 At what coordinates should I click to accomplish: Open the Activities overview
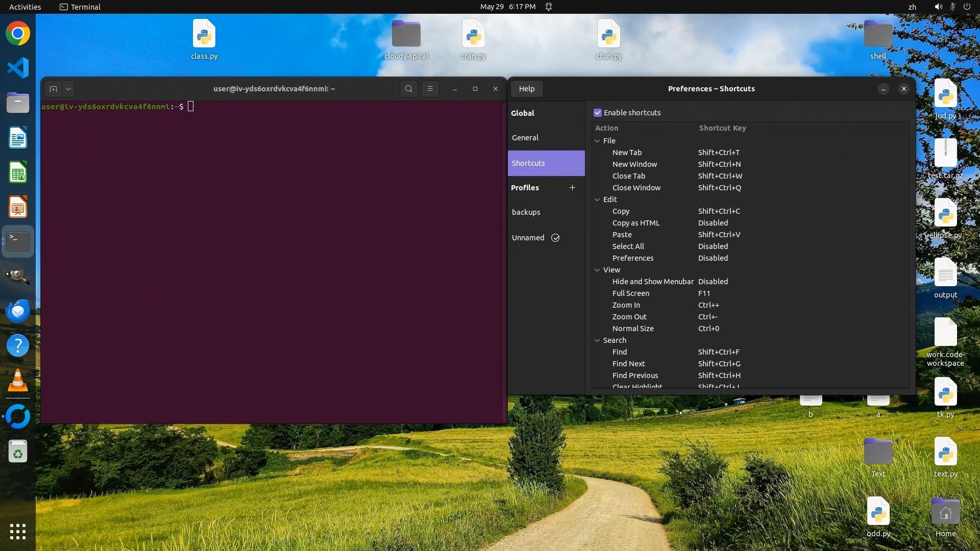25,7
